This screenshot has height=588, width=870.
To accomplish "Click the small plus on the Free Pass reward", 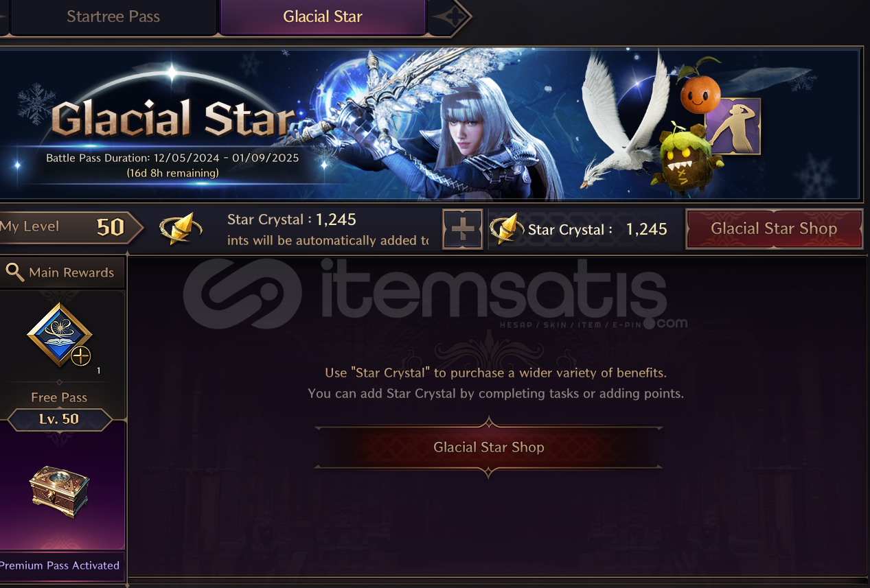I will (81, 356).
